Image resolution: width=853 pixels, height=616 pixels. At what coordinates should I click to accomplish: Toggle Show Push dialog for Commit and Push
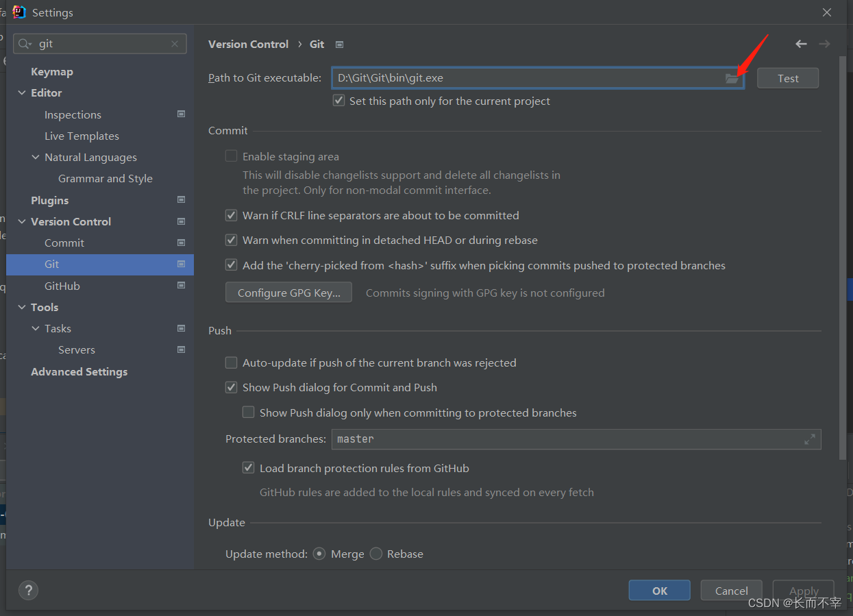click(232, 387)
